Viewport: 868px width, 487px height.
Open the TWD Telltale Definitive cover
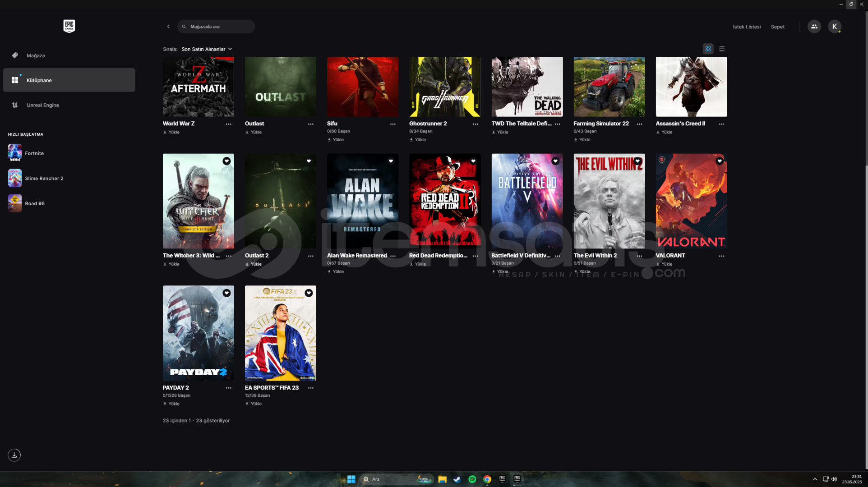(x=527, y=87)
